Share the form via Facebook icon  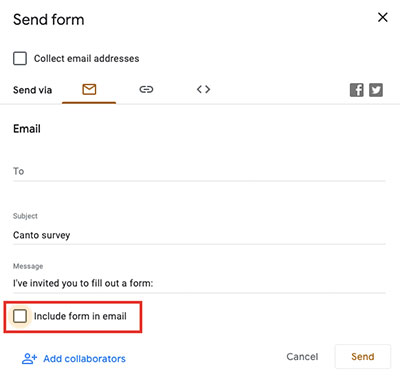tap(357, 90)
